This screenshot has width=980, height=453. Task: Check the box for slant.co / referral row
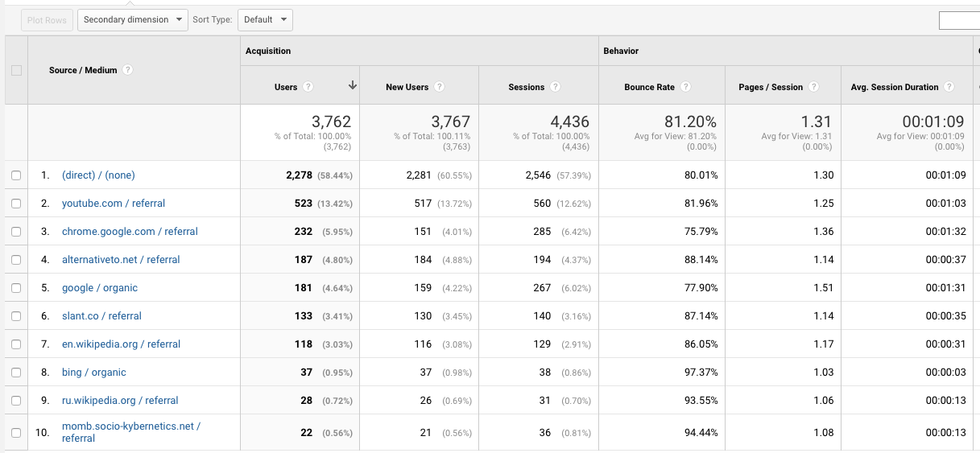click(x=16, y=316)
